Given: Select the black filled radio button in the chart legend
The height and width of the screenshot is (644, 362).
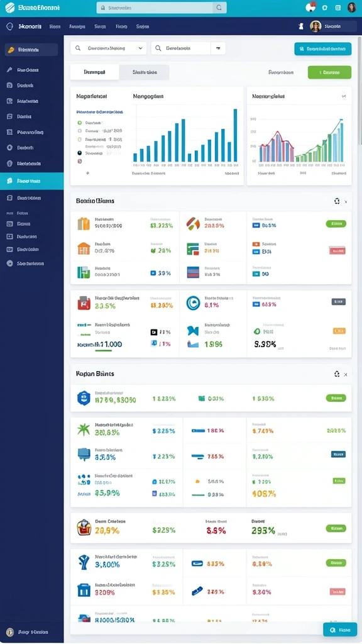Looking at the screenshot, I should click(x=80, y=153).
